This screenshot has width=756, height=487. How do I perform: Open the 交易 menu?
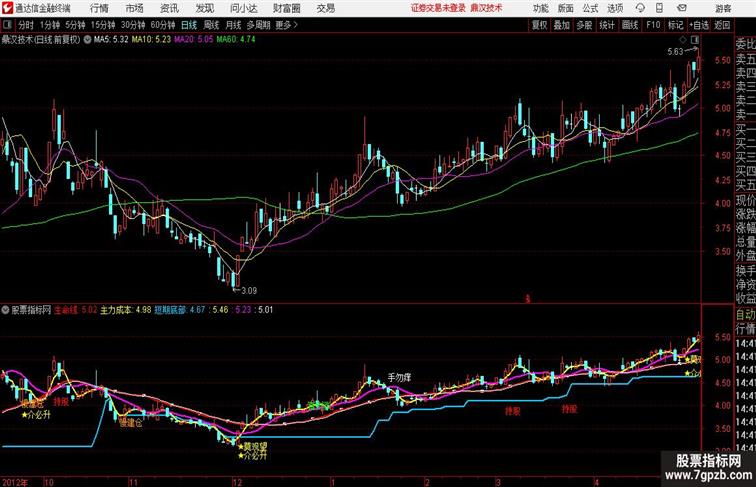[325, 8]
